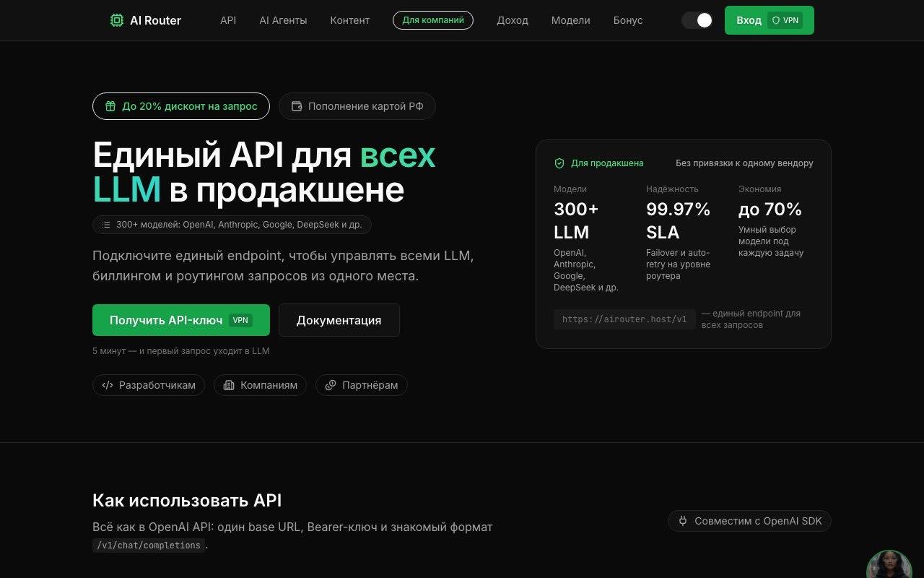The height and width of the screenshot is (578, 924).
Task: Navigate to Модели in the header
Action: [571, 20]
